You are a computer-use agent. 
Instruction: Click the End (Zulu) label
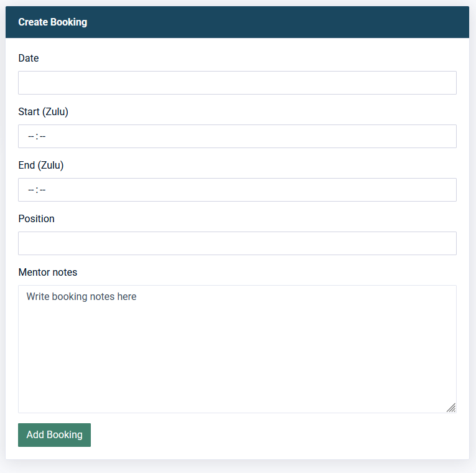pyautogui.click(x=41, y=166)
